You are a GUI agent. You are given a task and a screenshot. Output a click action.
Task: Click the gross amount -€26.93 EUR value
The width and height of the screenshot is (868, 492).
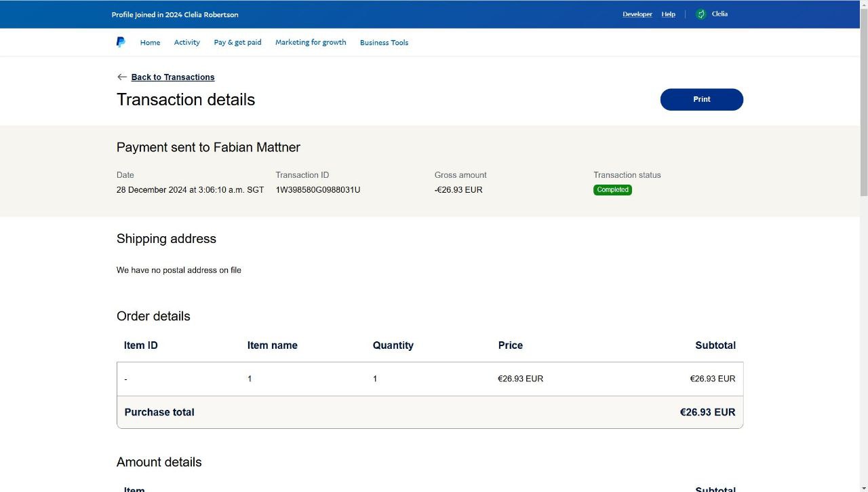pos(458,190)
